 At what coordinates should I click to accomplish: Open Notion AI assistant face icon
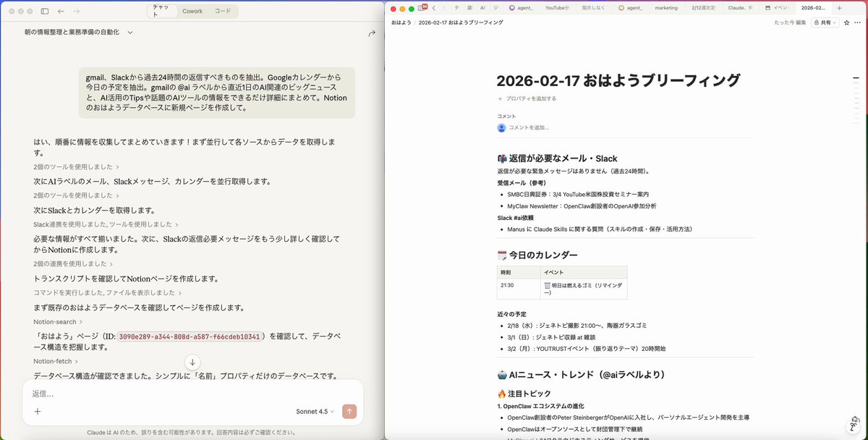tap(854, 424)
